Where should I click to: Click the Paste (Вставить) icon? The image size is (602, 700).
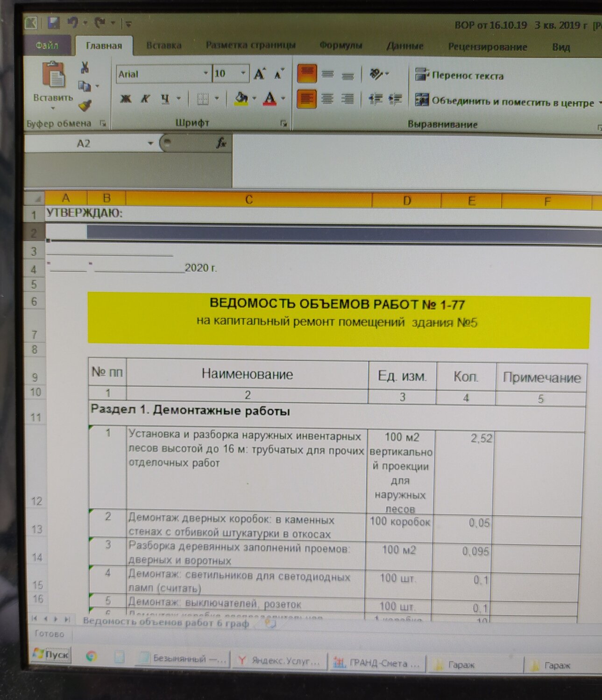pos(53,75)
